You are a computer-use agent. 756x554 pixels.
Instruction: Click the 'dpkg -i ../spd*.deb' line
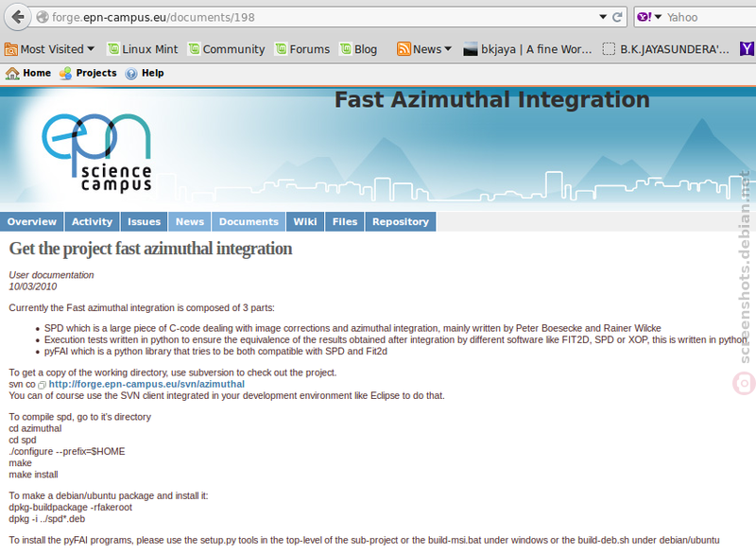click(x=46, y=519)
